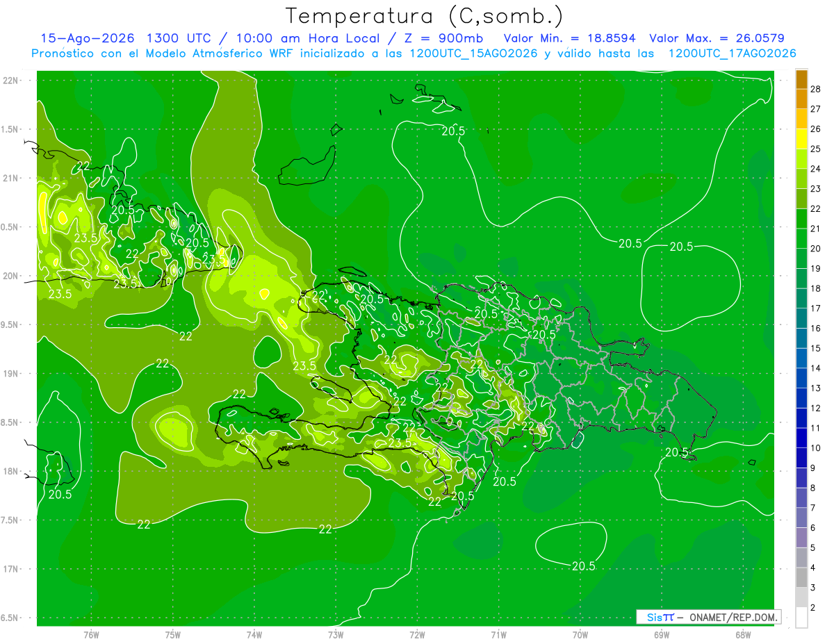This screenshot has height=644, width=834.
Task: Click "10:00 am Hora Local" text
Action: click(308, 38)
